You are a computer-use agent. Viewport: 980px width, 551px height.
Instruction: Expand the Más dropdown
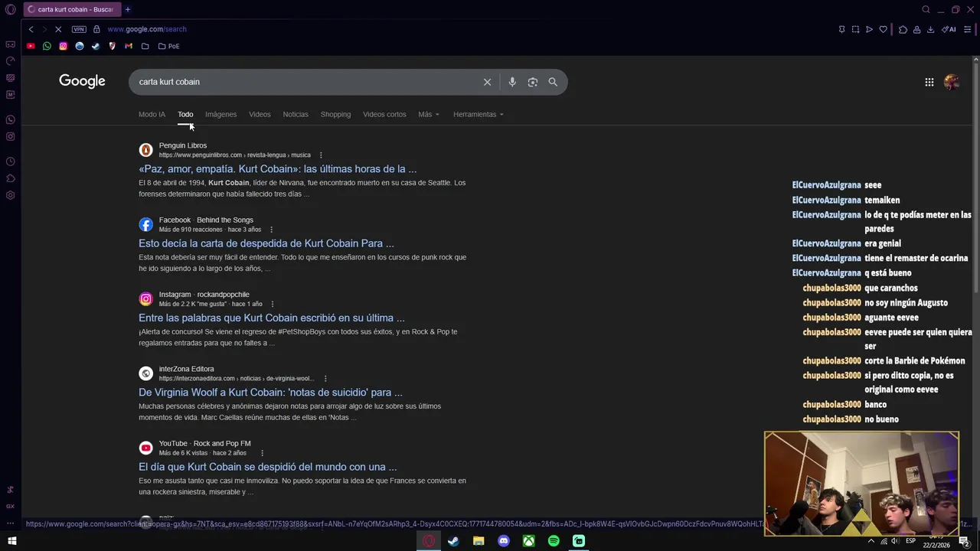tap(429, 114)
